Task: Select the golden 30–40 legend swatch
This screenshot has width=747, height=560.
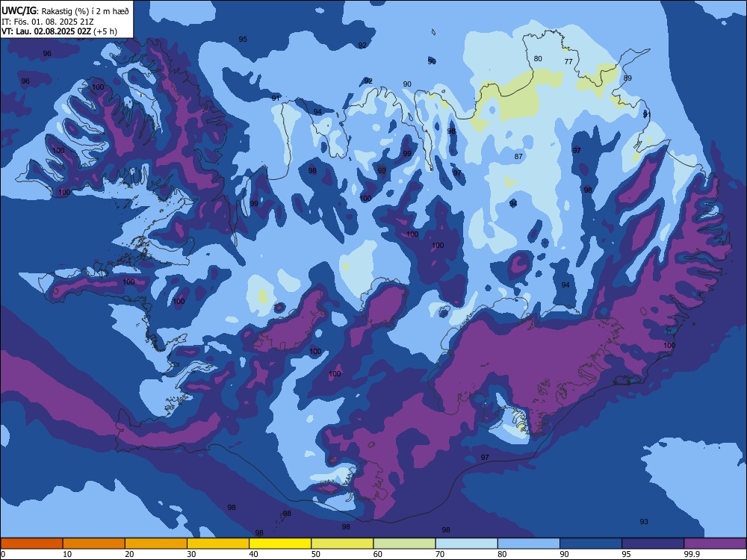Action: (218, 544)
